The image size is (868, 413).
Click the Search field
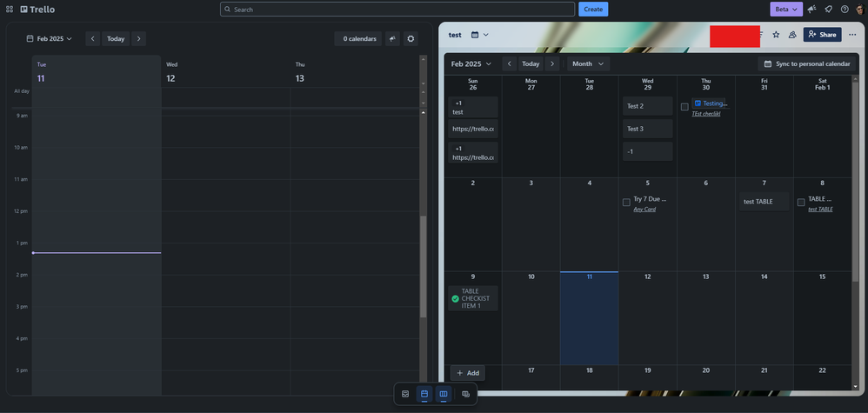pyautogui.click(x=397, y=9)
